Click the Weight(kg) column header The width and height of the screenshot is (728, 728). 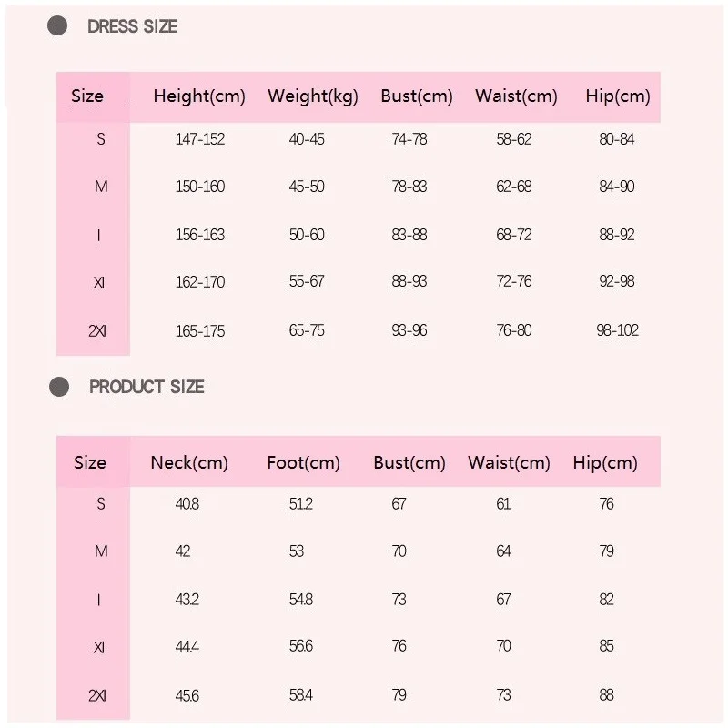point(313,96)
